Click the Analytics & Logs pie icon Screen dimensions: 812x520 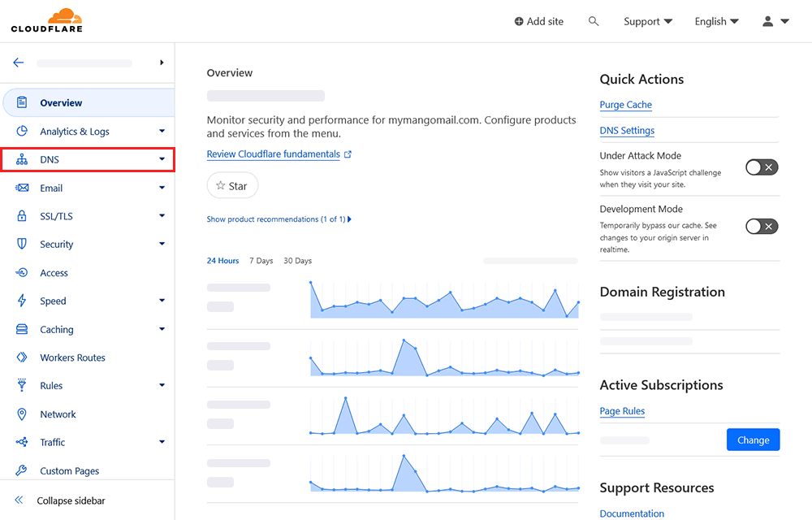pyautogui.click(x=22, y=131)
